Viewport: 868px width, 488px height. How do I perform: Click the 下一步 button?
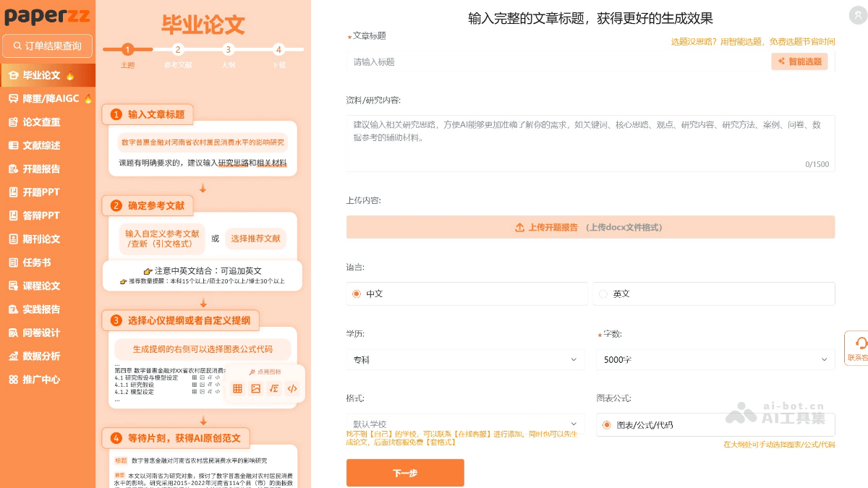405,472
